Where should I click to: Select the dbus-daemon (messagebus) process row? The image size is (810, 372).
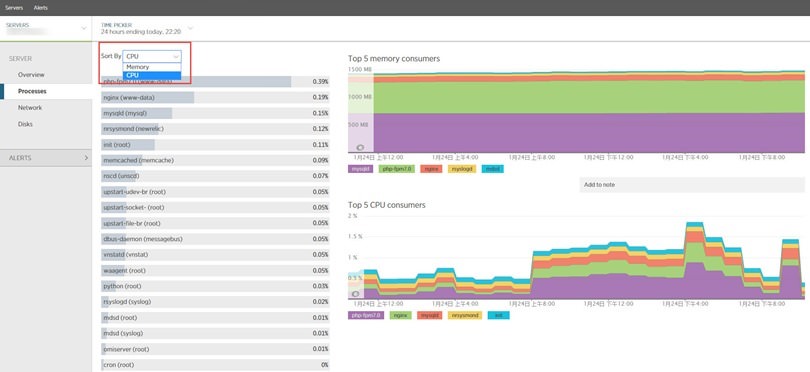pos(215,239)
